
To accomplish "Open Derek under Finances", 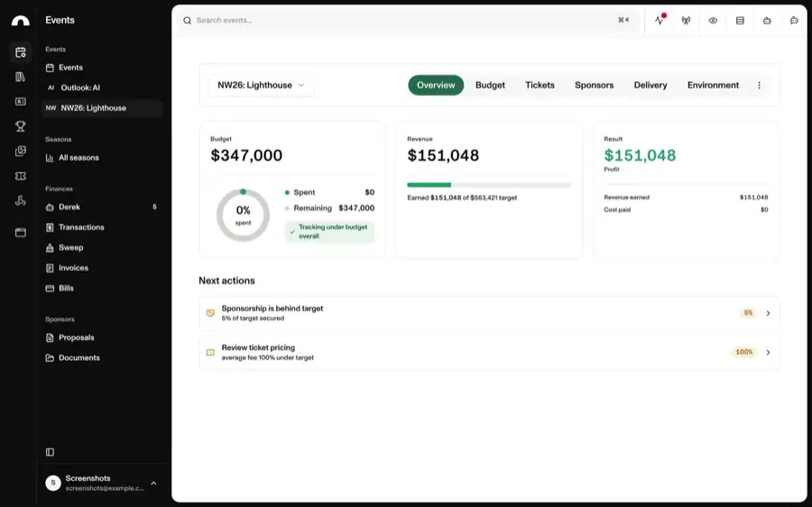I will 103,207.
